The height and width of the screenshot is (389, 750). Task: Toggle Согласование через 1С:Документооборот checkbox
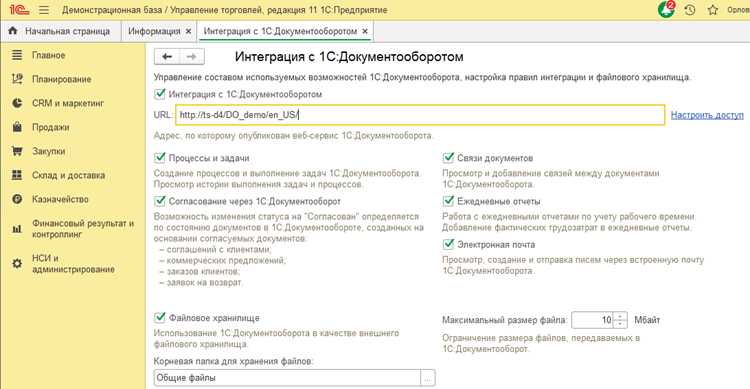tap(160, 201)
